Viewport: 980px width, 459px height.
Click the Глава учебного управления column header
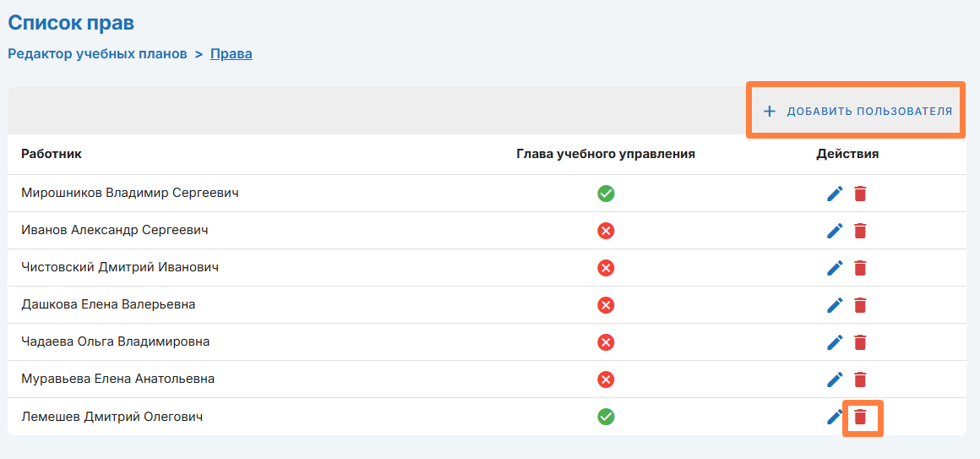tap(605, 154)
